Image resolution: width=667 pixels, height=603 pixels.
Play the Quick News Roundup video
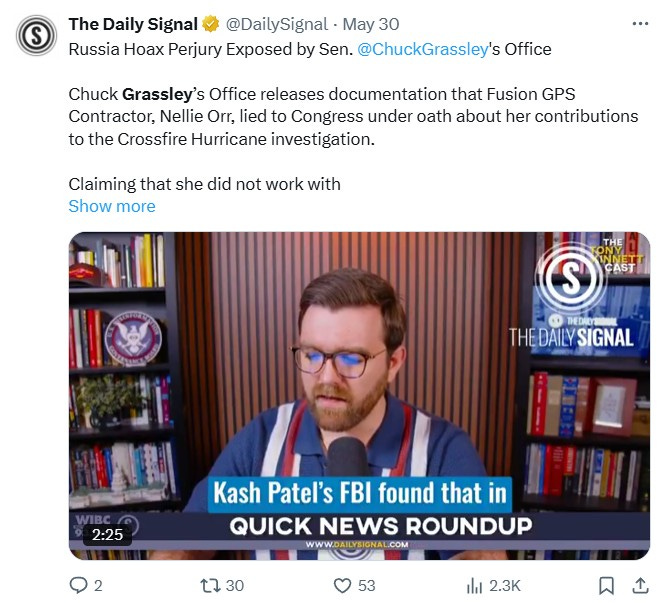359,396
